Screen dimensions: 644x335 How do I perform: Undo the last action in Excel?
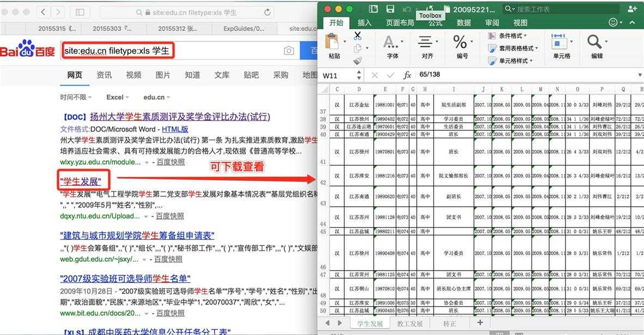click(406, 9)
